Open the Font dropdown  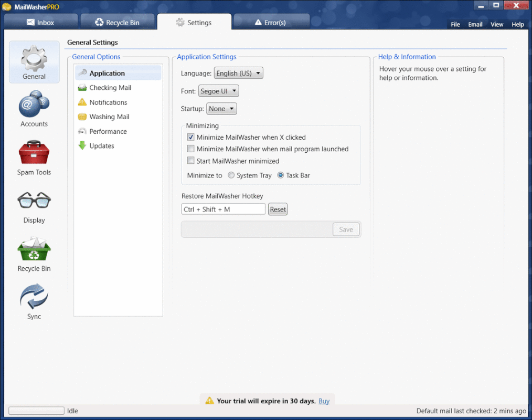point(218,91)
